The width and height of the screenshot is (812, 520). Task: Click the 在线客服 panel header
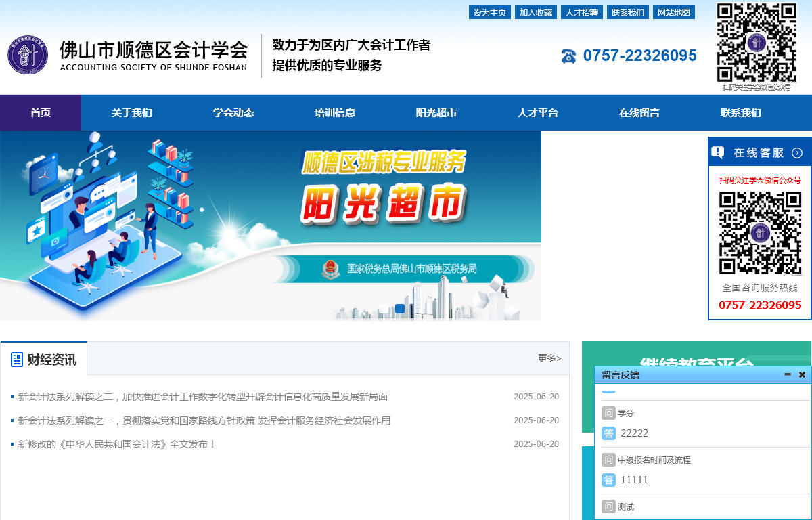click(760, 152)
